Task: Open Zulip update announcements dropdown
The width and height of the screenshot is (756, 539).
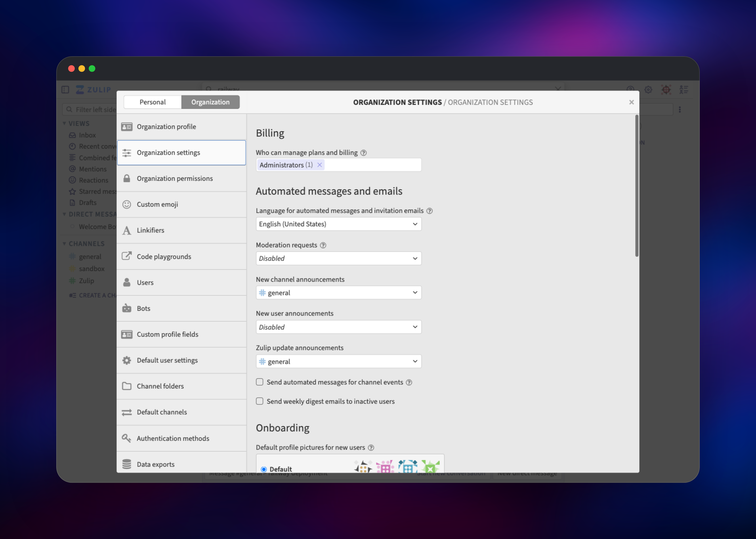Action: click(x=338, y=361)
